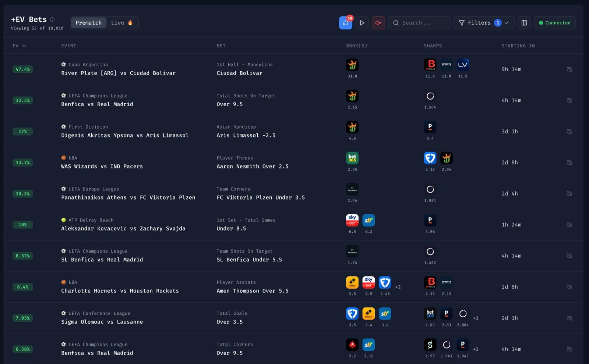
Task: Click the Connected status indicator
Action: (x=554, y=22)
